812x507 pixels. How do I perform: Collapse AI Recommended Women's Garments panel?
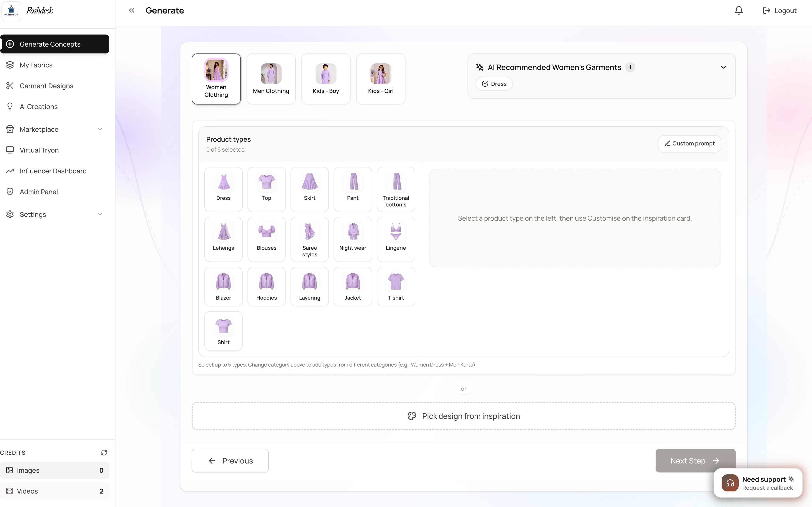[x=723, y=67]
